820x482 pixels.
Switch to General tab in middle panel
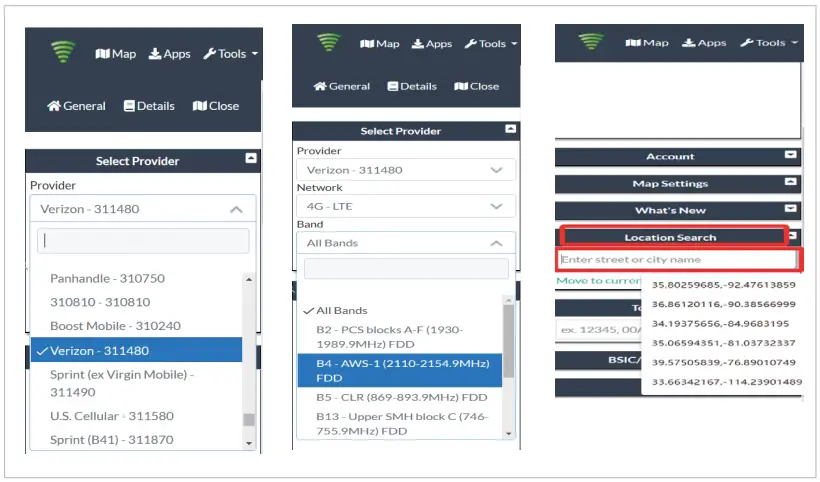click(x=341, y=86)
